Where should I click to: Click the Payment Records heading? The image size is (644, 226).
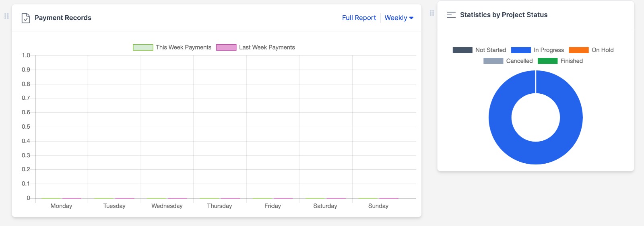pos(63,18)
